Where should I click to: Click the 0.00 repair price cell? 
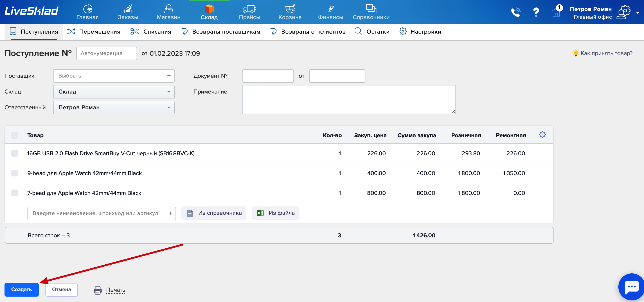coord(519,193)
